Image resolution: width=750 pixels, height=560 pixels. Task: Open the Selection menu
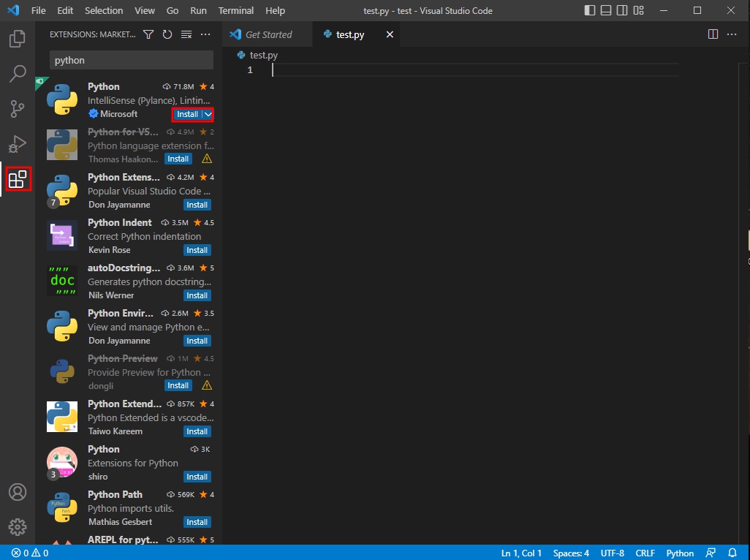tap(104, 10)
